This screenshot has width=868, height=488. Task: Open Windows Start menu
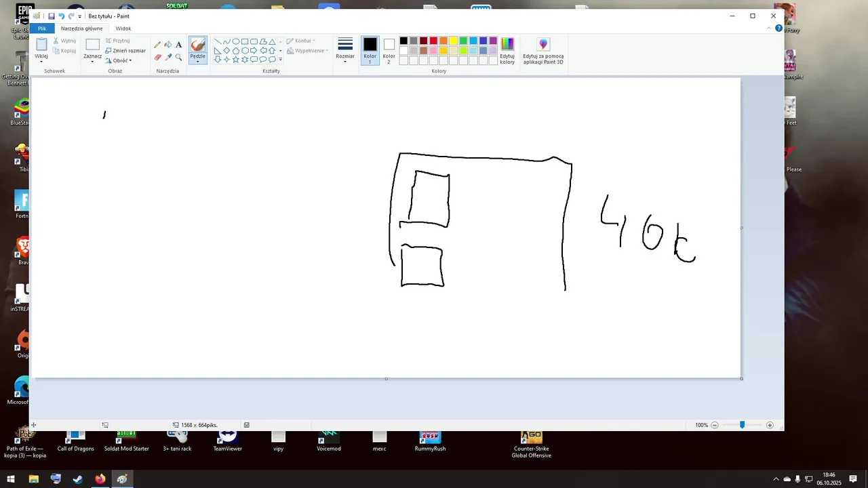(x=11, y=479)
